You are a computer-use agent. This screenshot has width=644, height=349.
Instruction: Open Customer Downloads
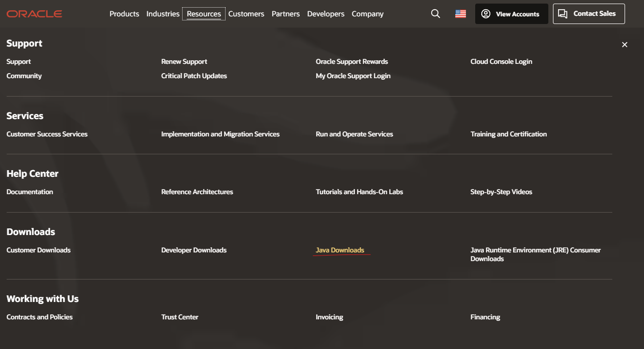coord(38,250)
